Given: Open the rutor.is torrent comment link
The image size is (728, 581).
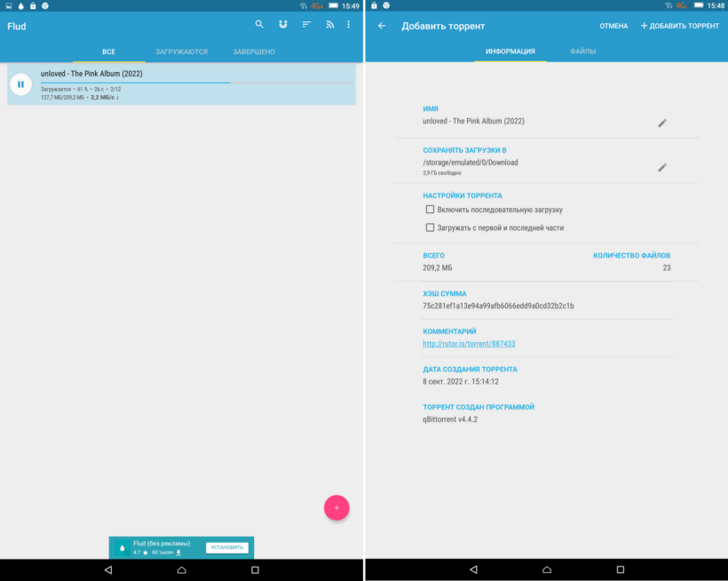Looking at the screenshot, I should 469,344.
